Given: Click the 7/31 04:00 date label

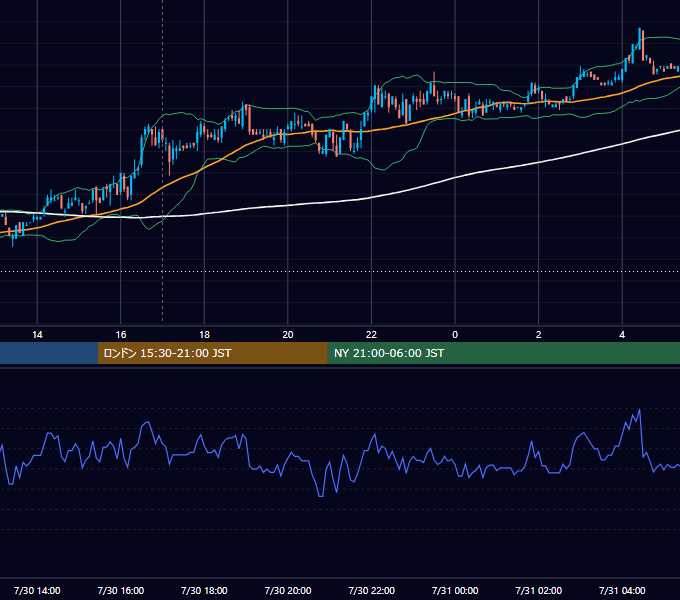Looking at the screenshot, I should pyautogui.click(x=622, y=590).
